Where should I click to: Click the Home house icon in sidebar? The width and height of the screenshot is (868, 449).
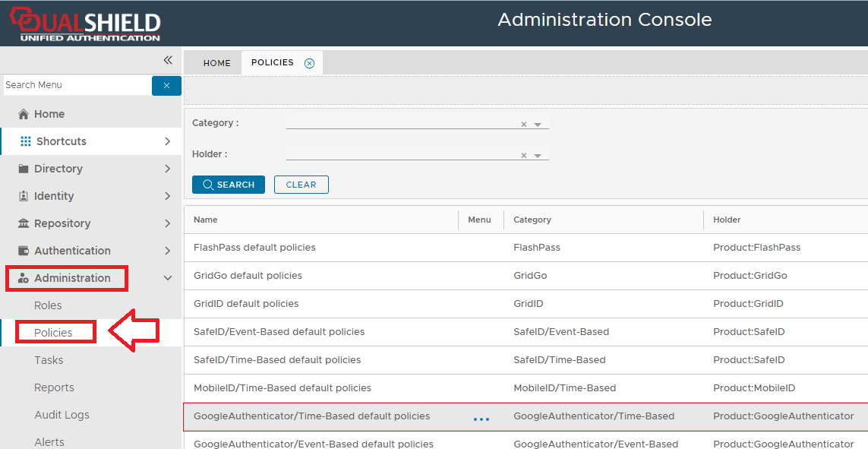[x=23, y=114]
